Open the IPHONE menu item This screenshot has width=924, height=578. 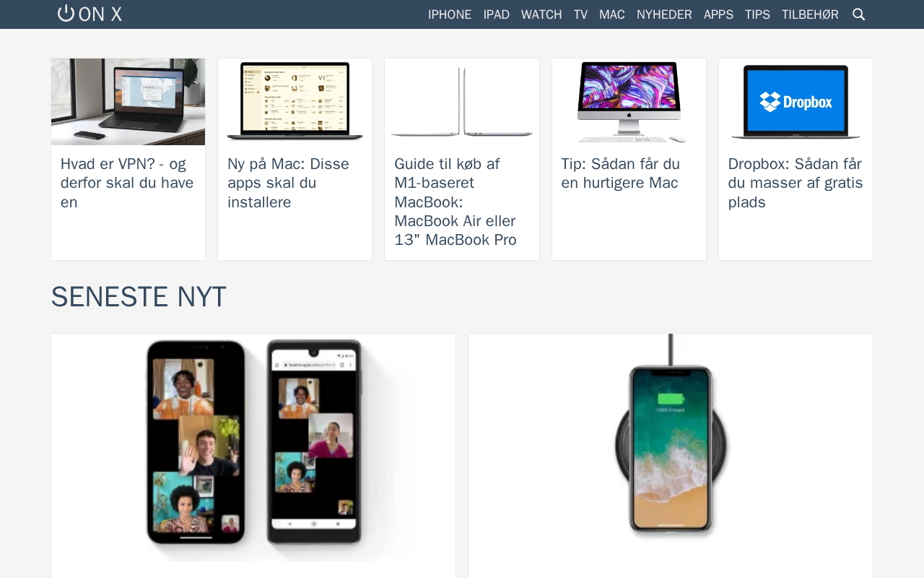(x=450, y=14)
